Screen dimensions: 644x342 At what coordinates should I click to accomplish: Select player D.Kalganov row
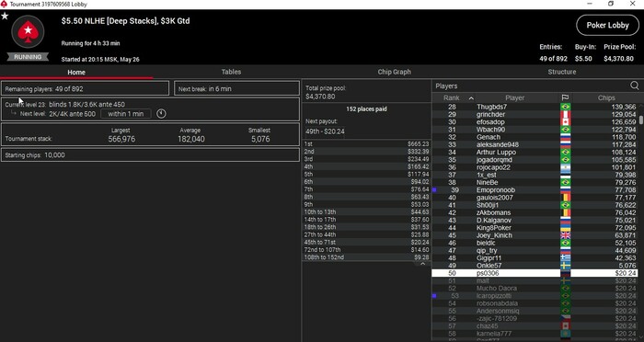click(535, 220)
